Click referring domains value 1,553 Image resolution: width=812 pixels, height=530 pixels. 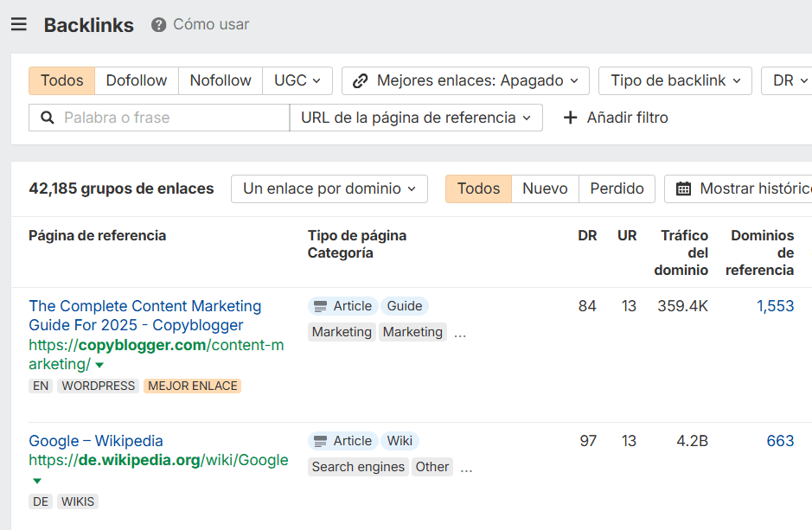coord(775,306)
